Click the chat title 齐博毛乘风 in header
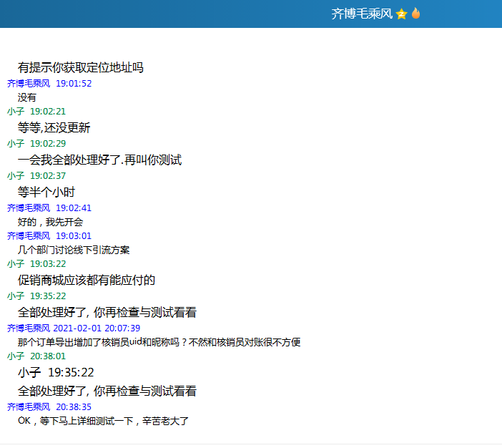This screenshot has height=448, width=502. [361, 14]
